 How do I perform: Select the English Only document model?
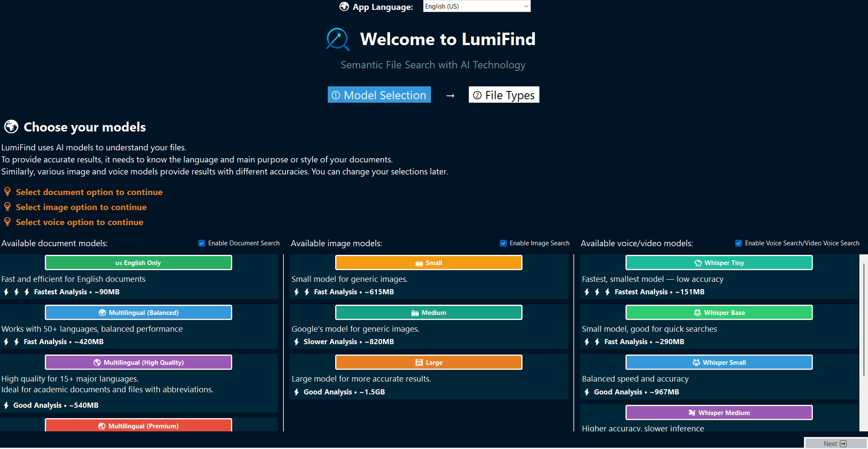coord(139,263)
